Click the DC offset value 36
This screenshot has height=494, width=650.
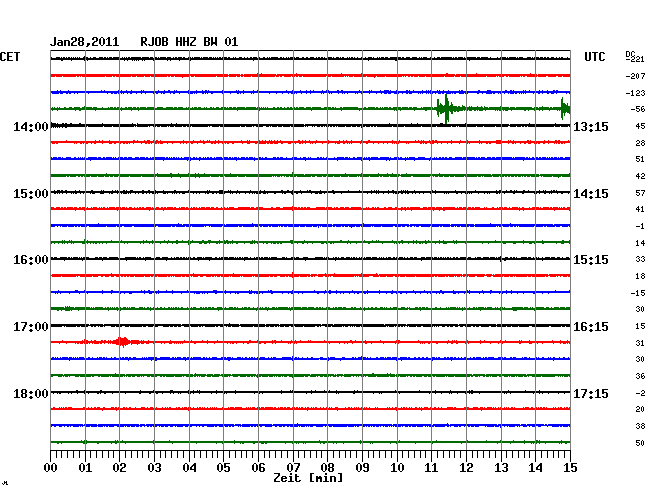click(x=640, y=376)
